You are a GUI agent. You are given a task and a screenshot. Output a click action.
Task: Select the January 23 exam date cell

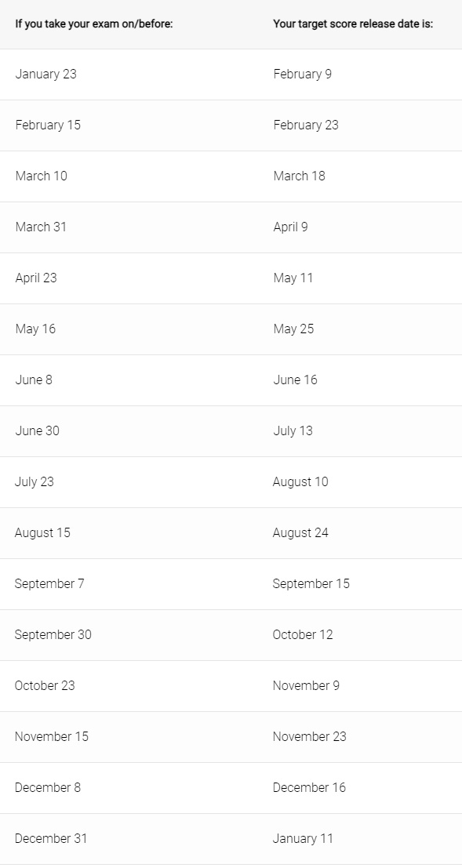click(x=46, y=74)
